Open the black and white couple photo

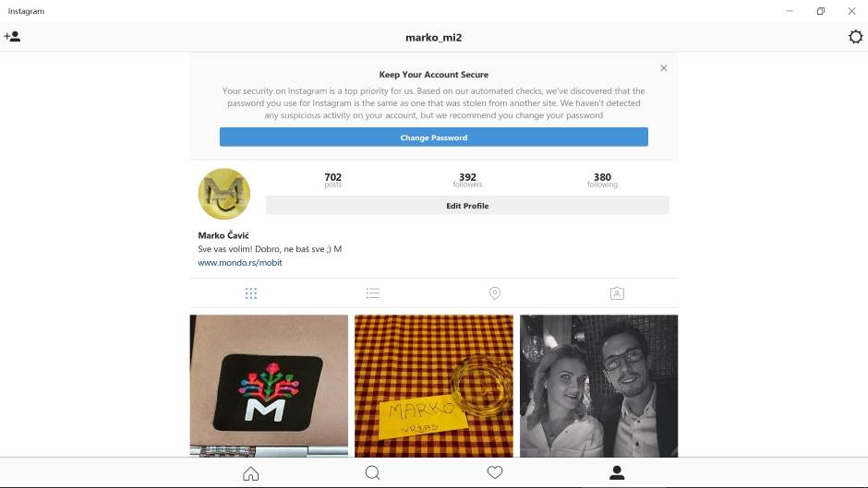(599, 387)
